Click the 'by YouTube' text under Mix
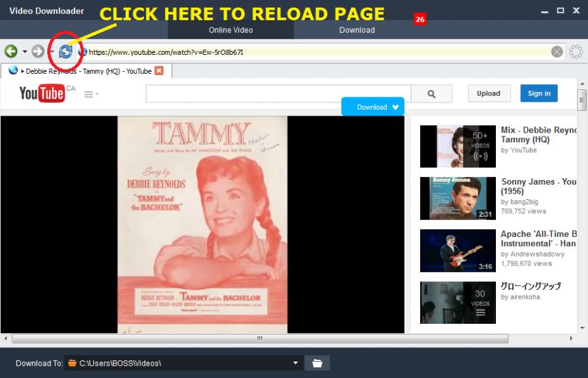The height and width of the screenshot is (378, 588). click(x=519, y=150)
